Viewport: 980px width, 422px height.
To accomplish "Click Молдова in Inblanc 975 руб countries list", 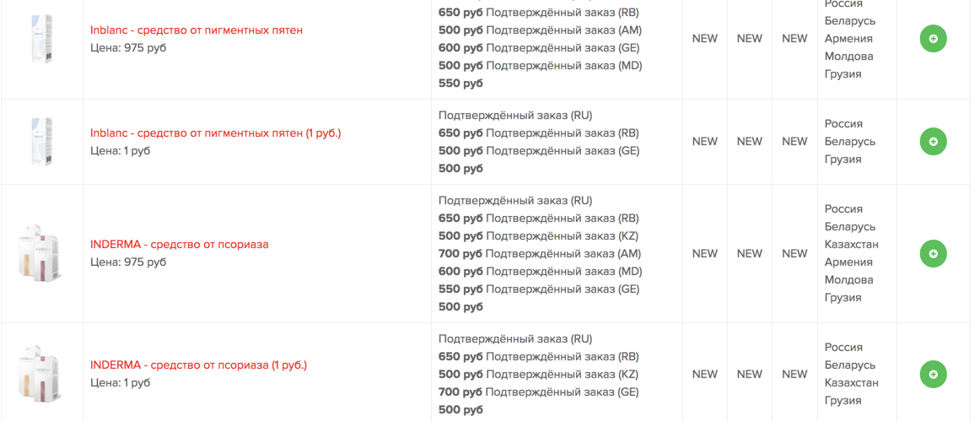I will (848, 57).
